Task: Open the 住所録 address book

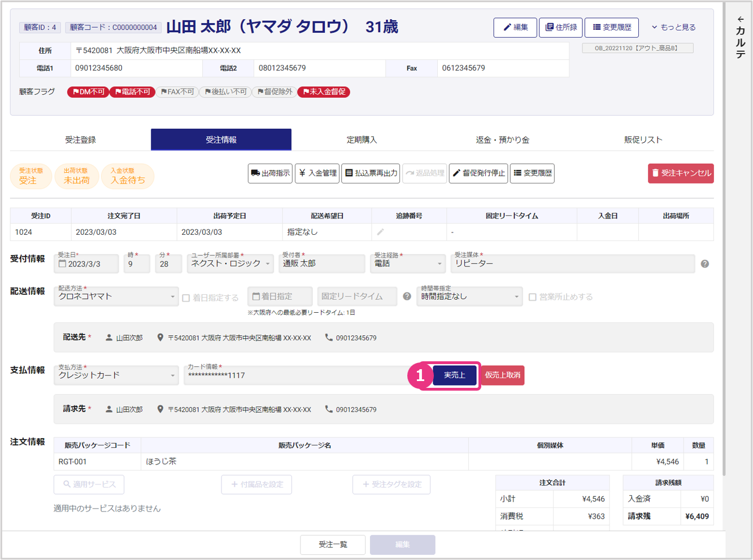Action: coord(560,27)
